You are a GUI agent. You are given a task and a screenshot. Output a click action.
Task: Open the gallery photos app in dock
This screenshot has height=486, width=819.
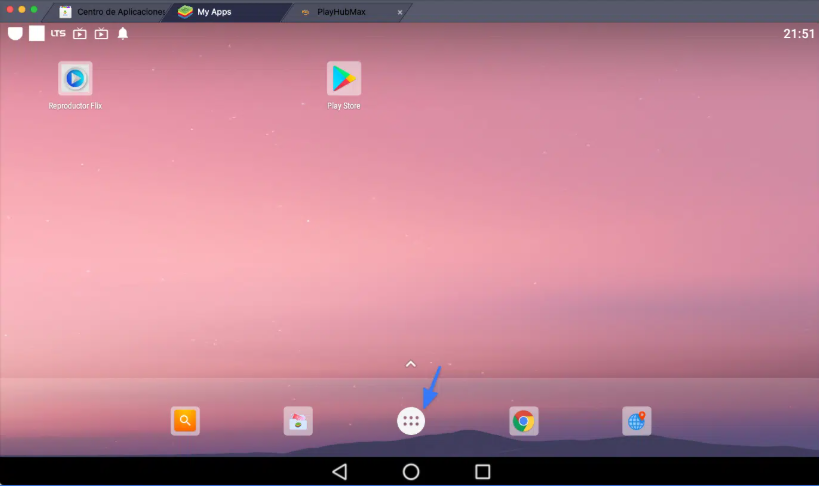298,422
